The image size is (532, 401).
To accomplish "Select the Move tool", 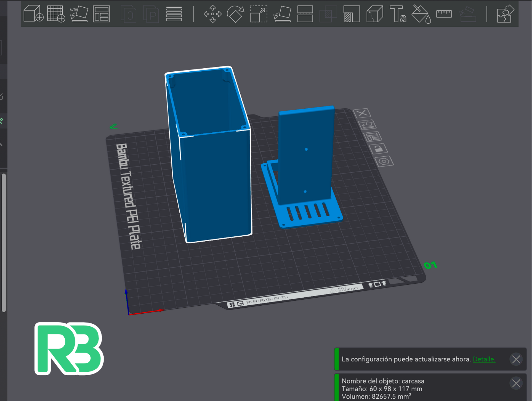I will coord(212,14).
